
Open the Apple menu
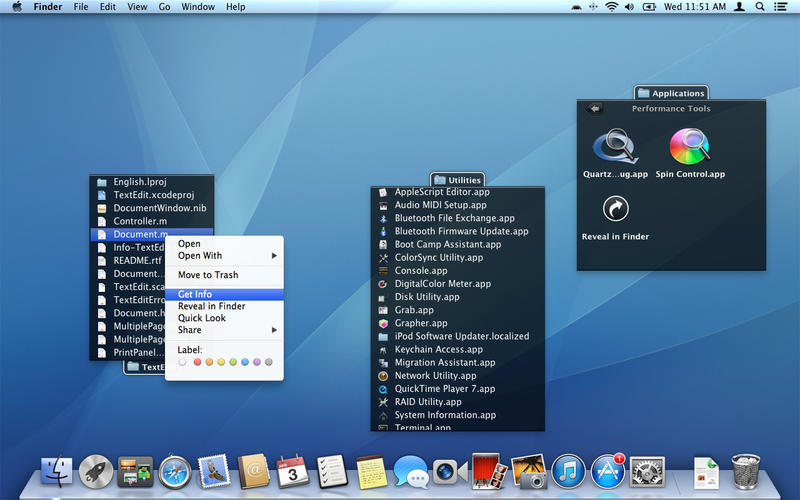coord(17,7)
